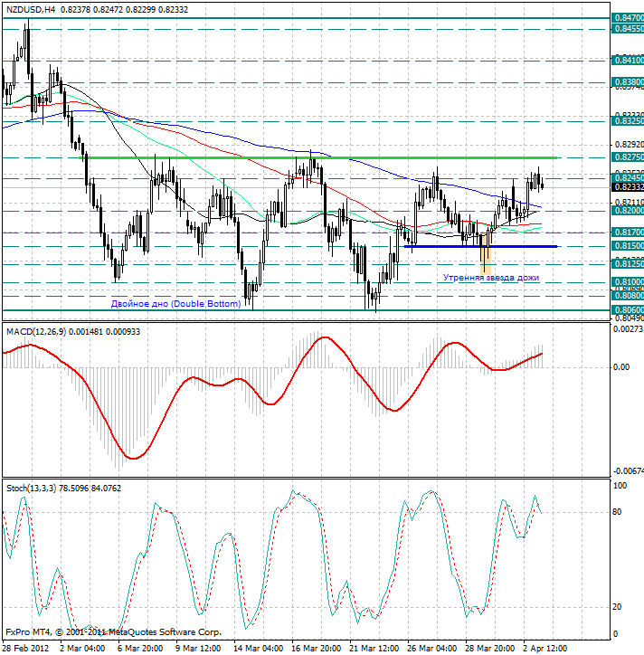Click the 0.8470 price level label
Screen dimensions: 644x655
point(628,17)
